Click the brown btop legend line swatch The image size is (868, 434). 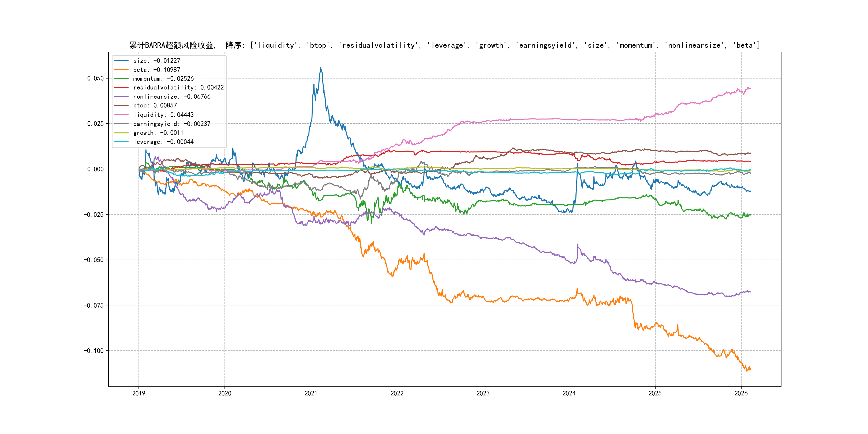(121, 106)
